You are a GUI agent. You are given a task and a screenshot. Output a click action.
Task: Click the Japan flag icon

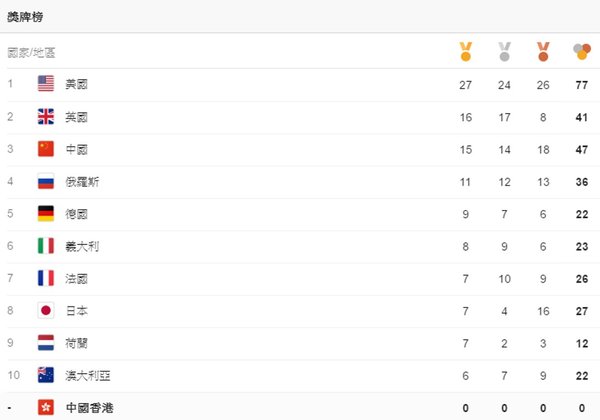(46, 310)
